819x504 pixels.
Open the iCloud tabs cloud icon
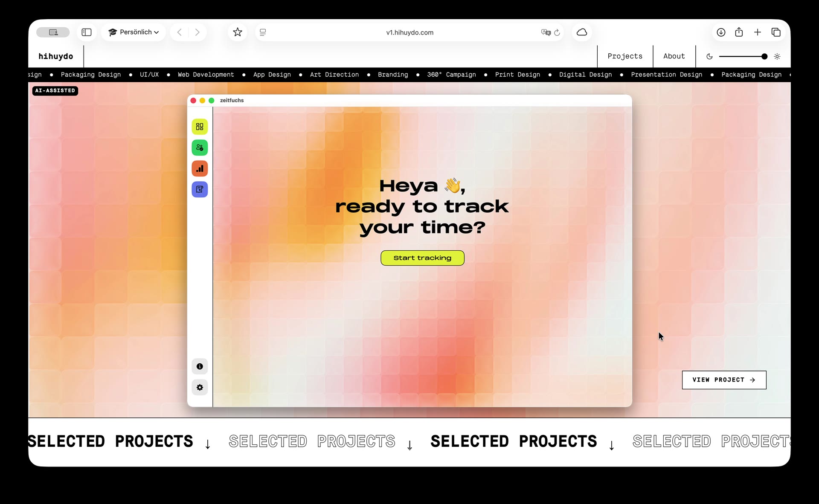pyautogui.click(x=582, y=32)
